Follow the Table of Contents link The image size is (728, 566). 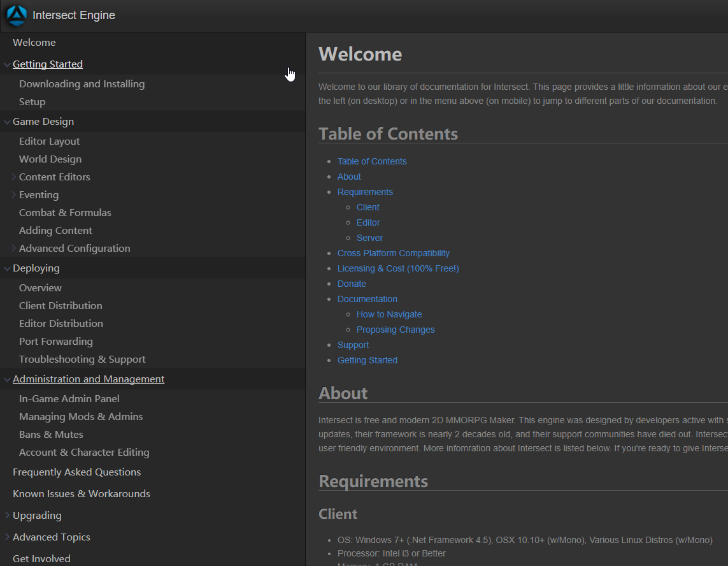point(372,161)
